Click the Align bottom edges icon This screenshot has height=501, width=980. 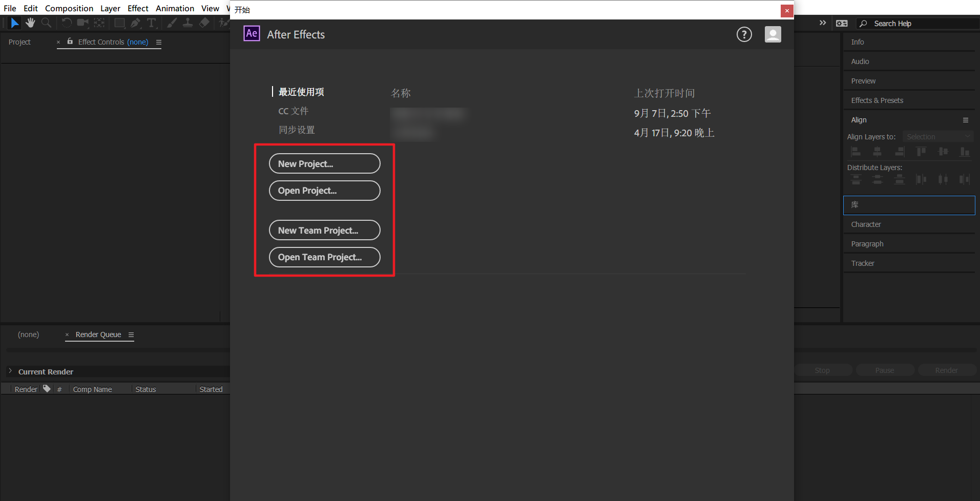(x=965, y=152)
